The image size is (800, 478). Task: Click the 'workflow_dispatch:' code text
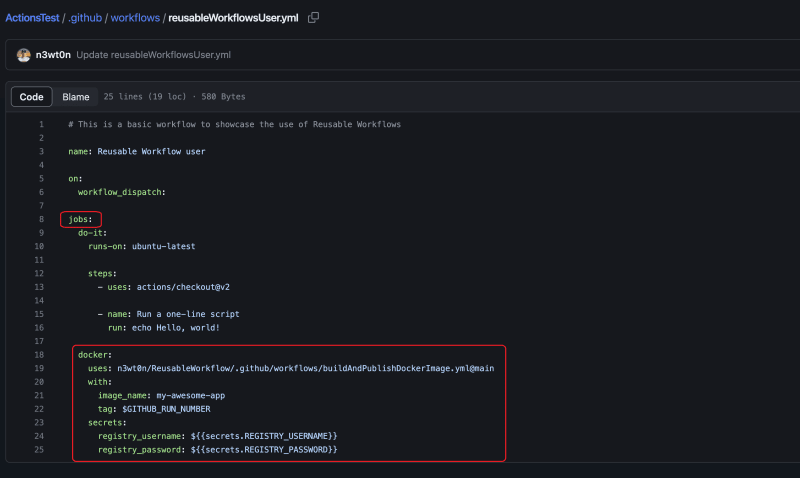point(121,192)
